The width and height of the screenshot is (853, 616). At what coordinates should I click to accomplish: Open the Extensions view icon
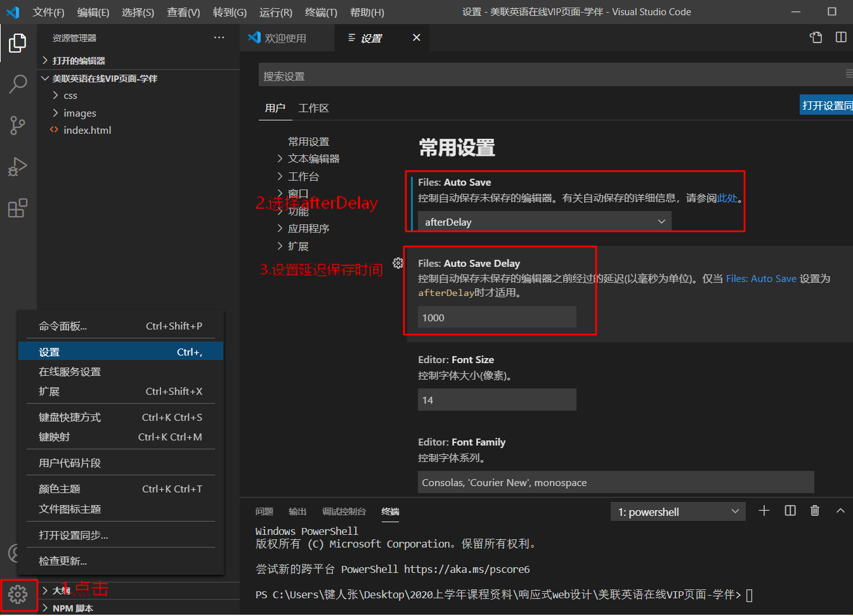point(17,207)
